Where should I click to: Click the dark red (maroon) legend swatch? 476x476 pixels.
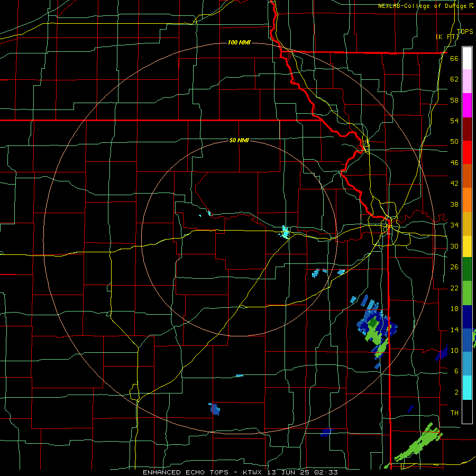[x=467, y=129]
